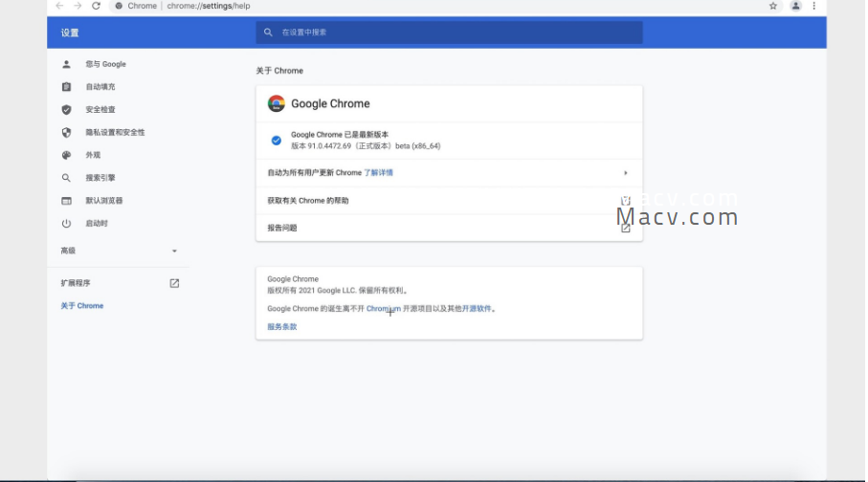Click the browser window icon beside 默认浏览器
Image resolution: width=868 pixels, height=482 pixels.
click(66, 200)
